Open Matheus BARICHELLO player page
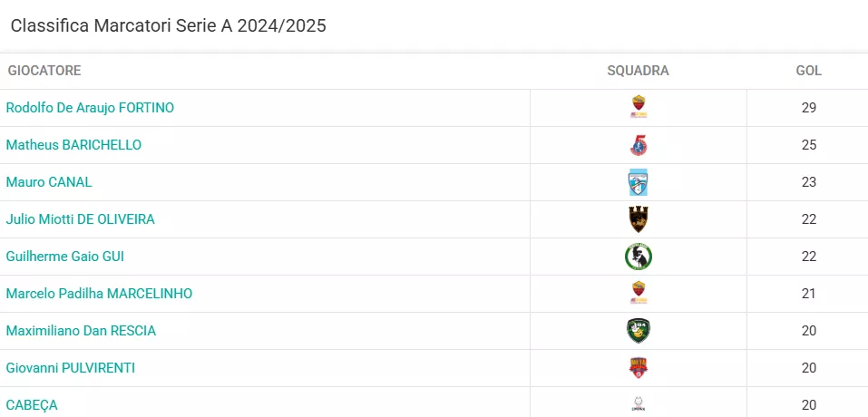868x417 pixels. point(73,145)
